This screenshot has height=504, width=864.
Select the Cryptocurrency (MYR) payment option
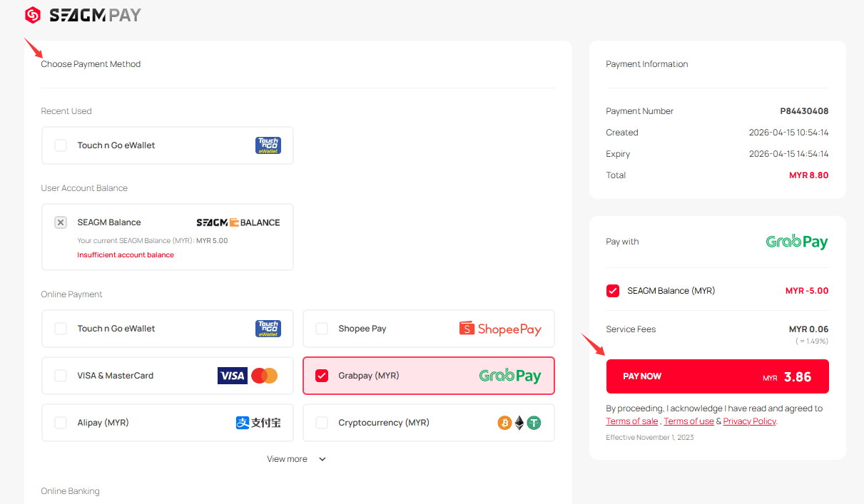coord(322,423)
